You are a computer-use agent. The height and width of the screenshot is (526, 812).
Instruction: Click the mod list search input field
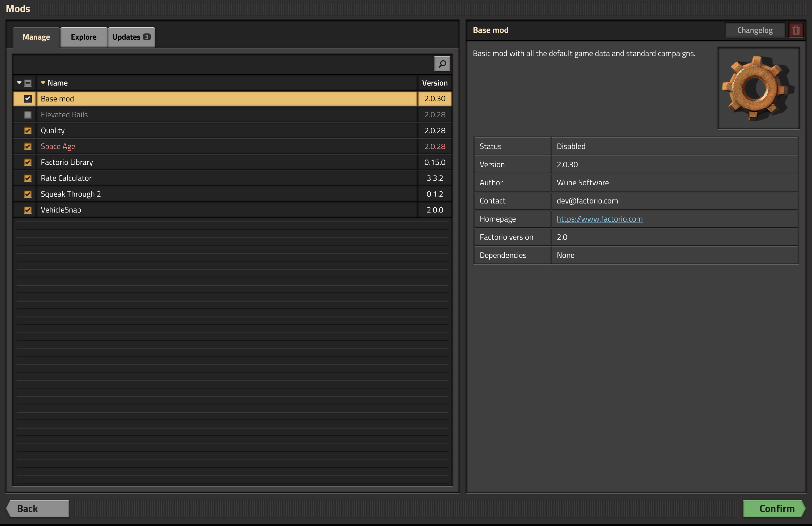pyautogui.click(x=226, y=63)
